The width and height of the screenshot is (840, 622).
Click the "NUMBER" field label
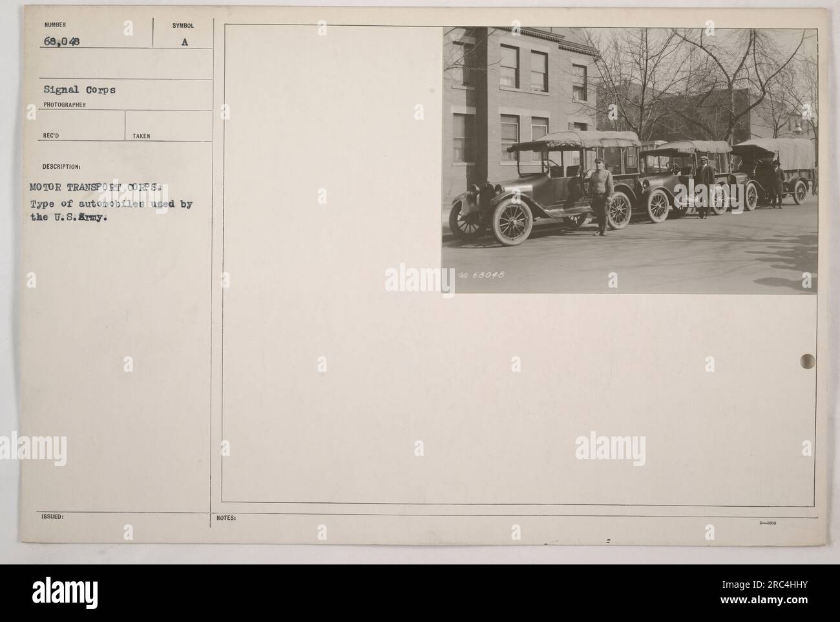click(55, 25)
